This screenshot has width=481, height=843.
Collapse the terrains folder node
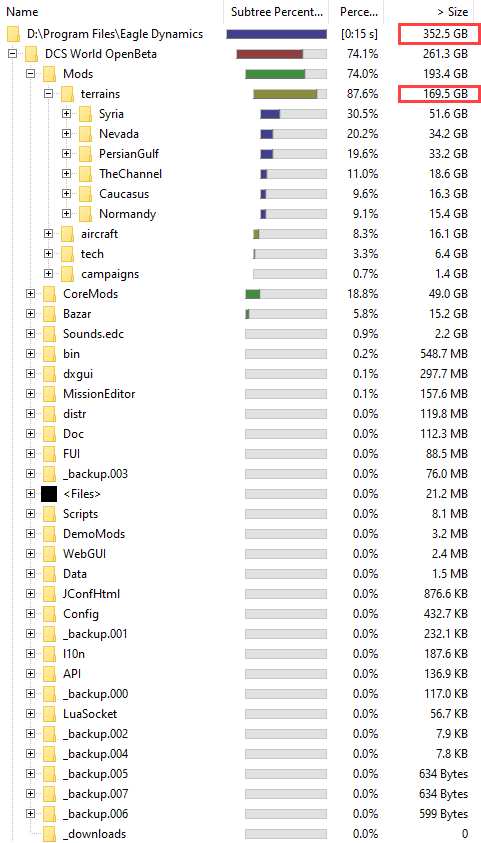49,94
